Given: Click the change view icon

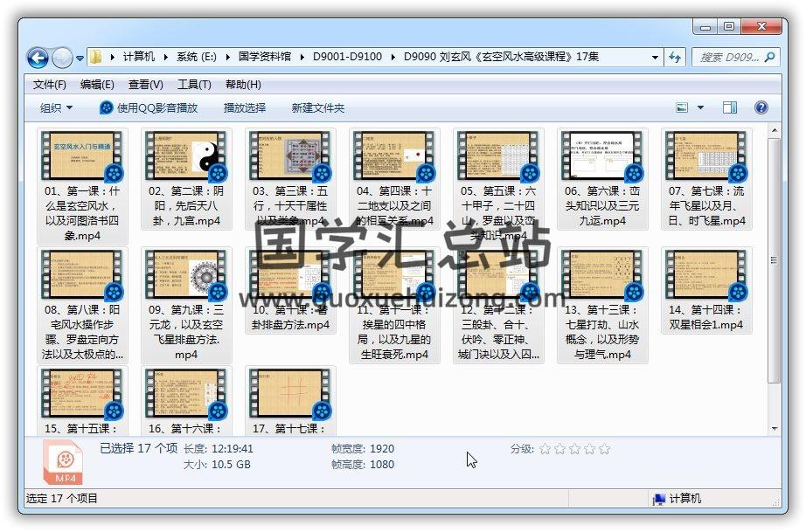Looking at the screenshot, I should (x=682, y=107).
